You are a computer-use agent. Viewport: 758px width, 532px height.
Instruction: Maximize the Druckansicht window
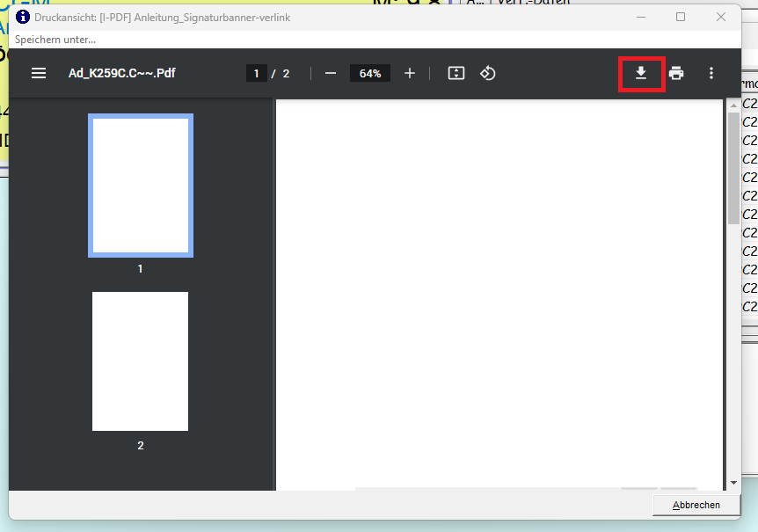tap(681, 17)
